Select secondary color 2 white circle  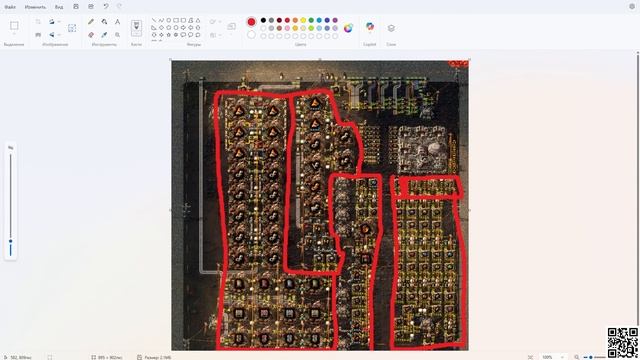[x=251, y=35]
